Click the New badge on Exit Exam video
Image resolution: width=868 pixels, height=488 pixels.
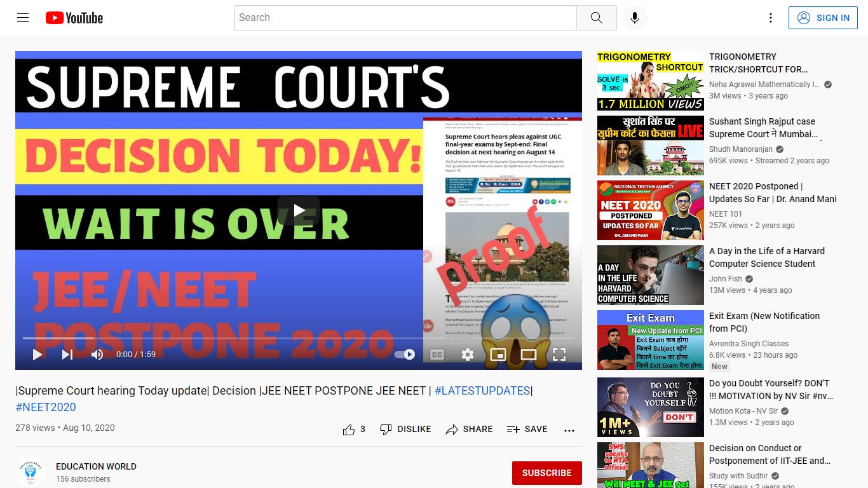[x=719, y=367]
